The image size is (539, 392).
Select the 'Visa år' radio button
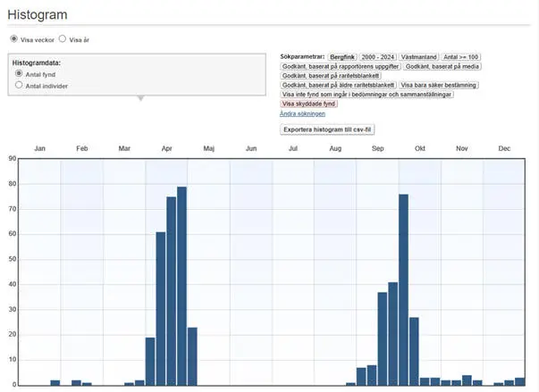[63, 39]
